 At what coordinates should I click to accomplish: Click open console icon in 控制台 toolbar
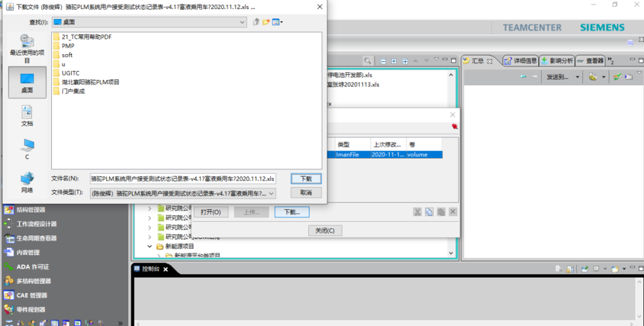615,269
